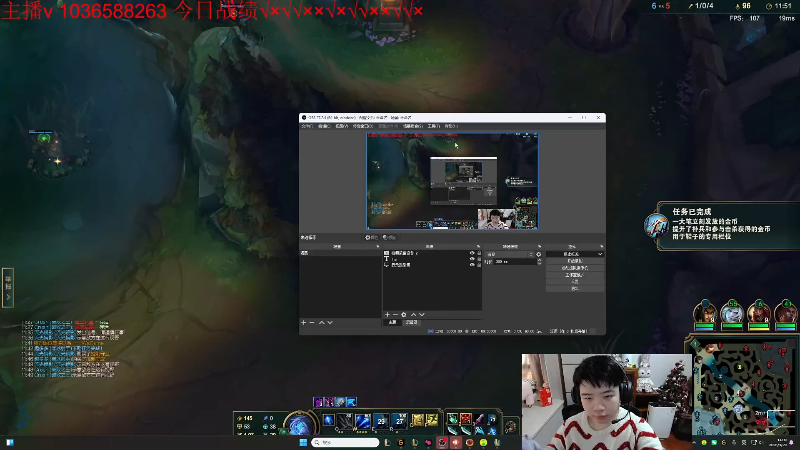Cast the W ability in the game HUD

(363, 421)
